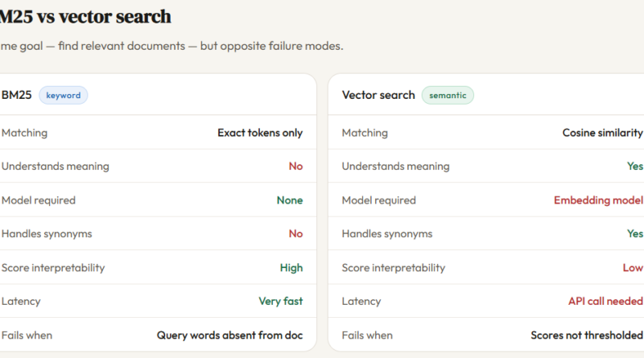The image size is (644, 358).
Task: Click 'Score interpretability' label in Vector search card
Action: click(394, 268)
